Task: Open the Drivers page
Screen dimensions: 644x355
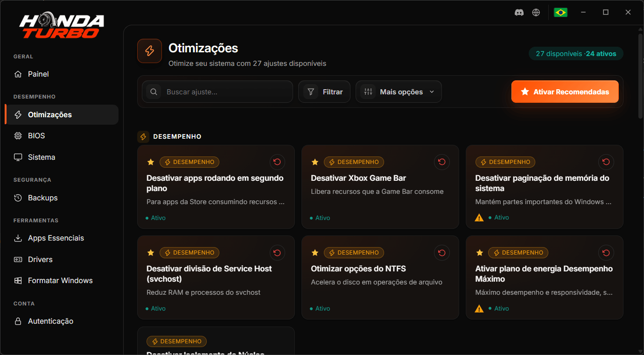Action: click(62, 260)
